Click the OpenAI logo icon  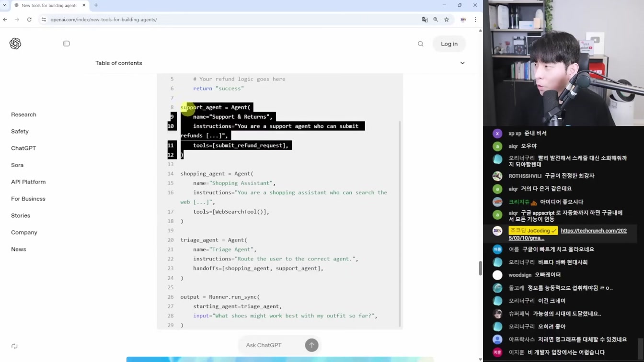pos(15,44)
